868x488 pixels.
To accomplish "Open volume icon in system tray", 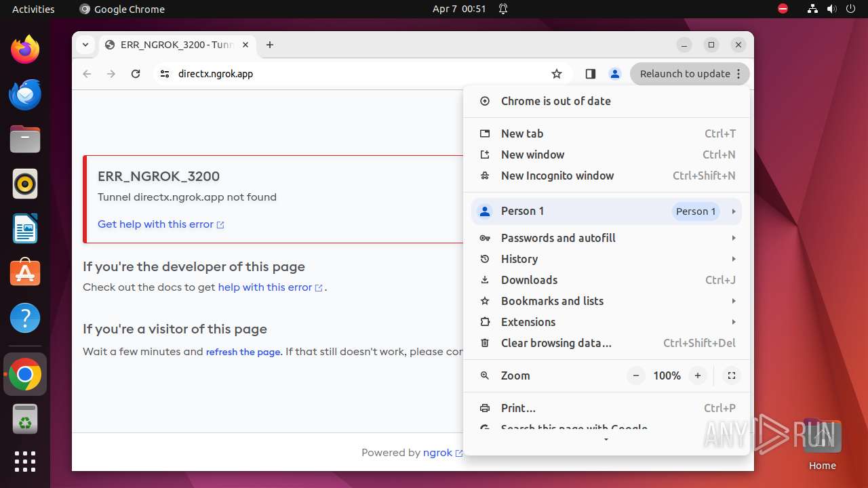I will [x=831, y=9].
